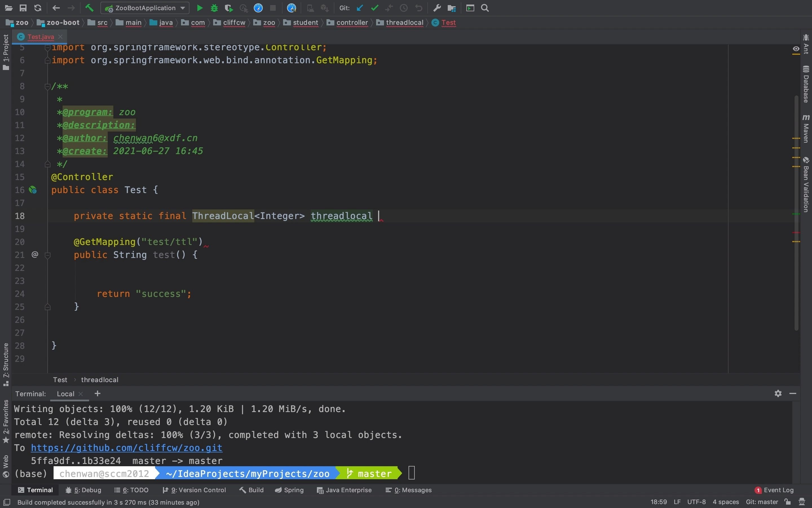Click the Git rollback undo icon
Viewport: 812px width, 508px height.
tap(418, 8)
